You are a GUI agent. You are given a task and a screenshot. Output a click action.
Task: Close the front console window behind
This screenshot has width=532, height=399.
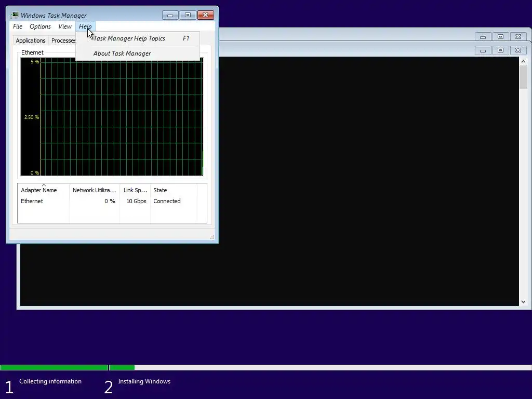click(518, 50)
